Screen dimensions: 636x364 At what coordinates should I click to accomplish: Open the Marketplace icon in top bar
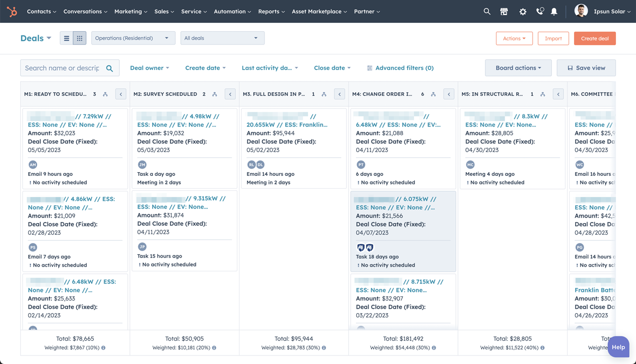pos(504,11)
